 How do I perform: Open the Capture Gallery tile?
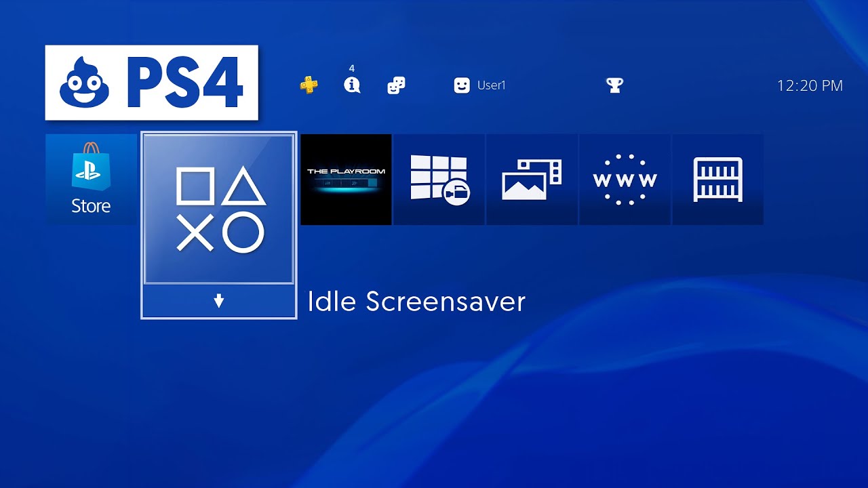tap(532, 180)
